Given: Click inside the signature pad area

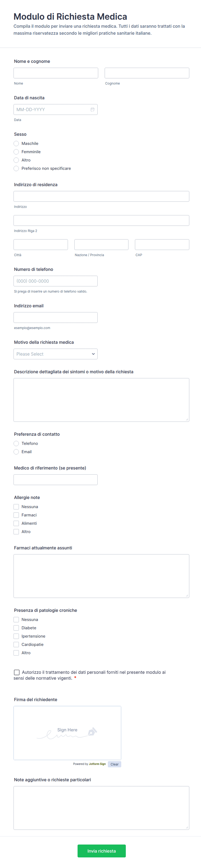Looking at the screenshot, I should (67, 733).
